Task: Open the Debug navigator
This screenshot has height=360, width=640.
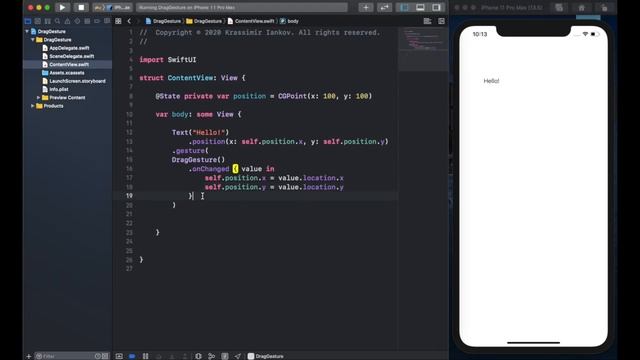Action: [87, 21]
